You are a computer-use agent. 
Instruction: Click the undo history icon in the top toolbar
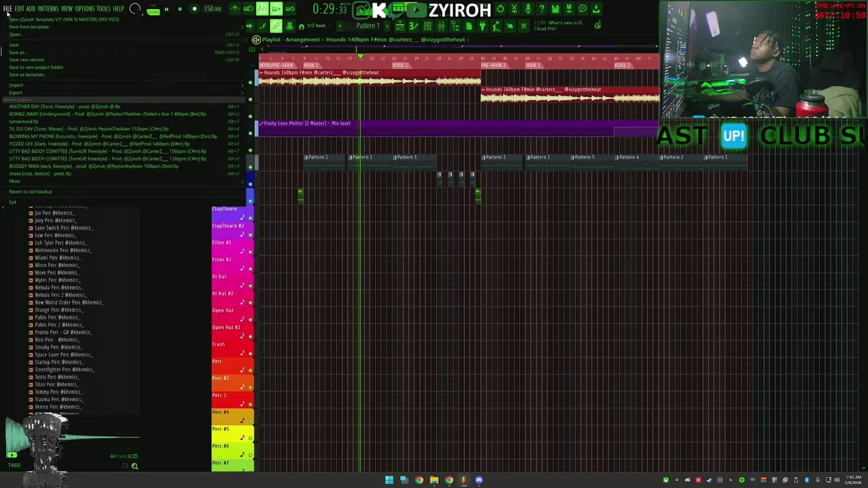500,9
